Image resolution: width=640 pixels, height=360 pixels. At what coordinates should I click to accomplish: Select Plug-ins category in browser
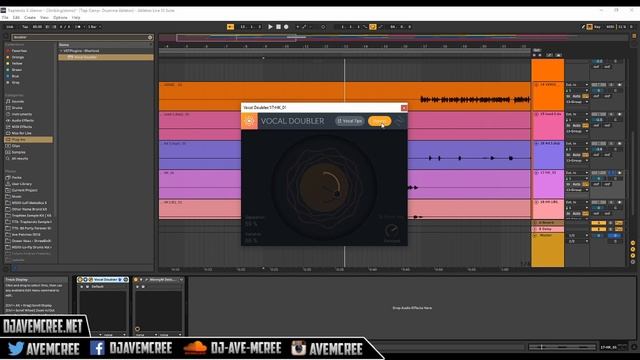28,140
